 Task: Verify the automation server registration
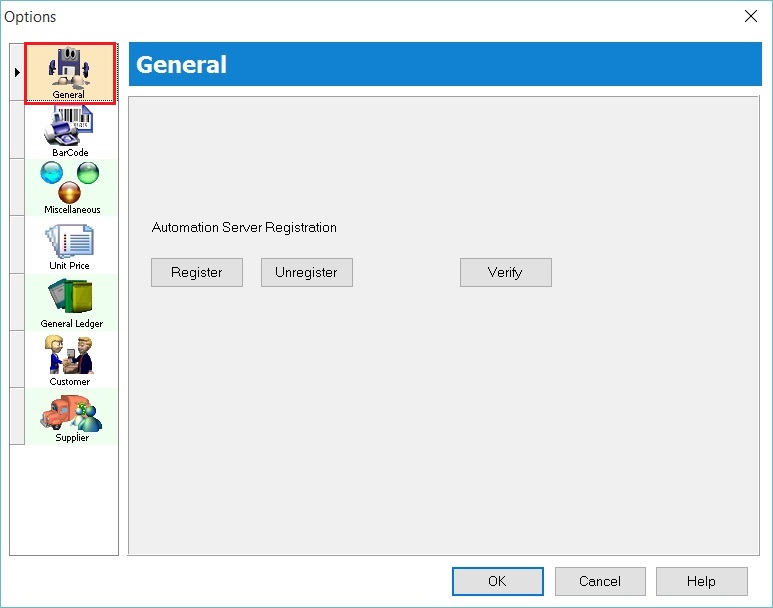(505, 272)
